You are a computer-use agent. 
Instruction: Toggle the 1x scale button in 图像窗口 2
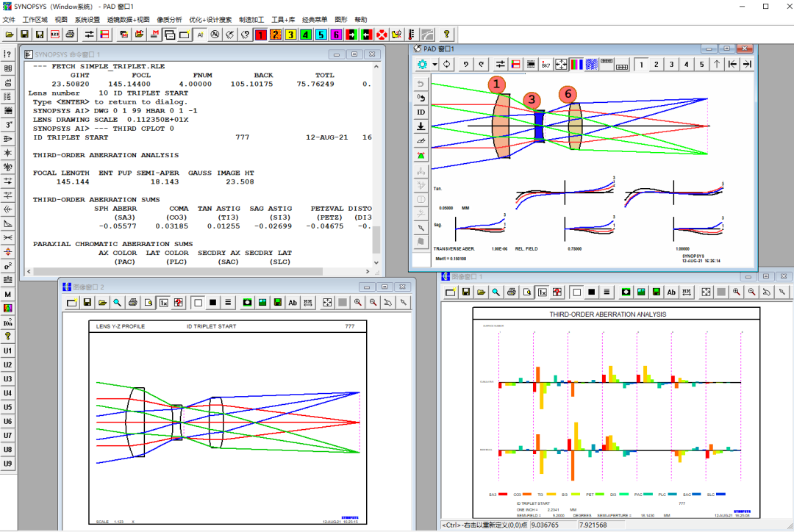coord(163,302)
